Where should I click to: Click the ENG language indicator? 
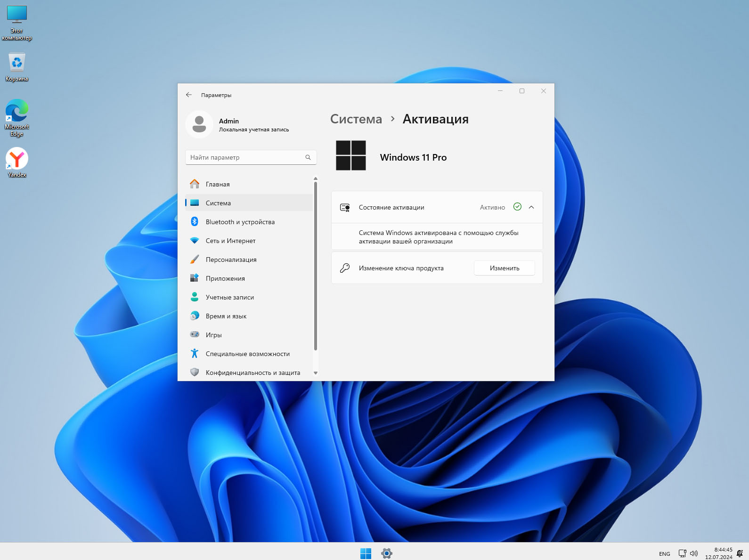pyautogui.click(x=665, y=554)
